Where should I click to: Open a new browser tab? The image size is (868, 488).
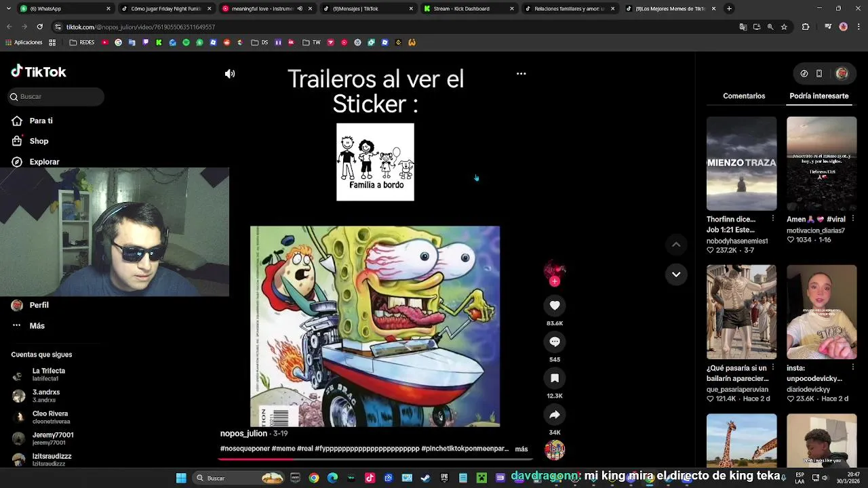[729, 9]
